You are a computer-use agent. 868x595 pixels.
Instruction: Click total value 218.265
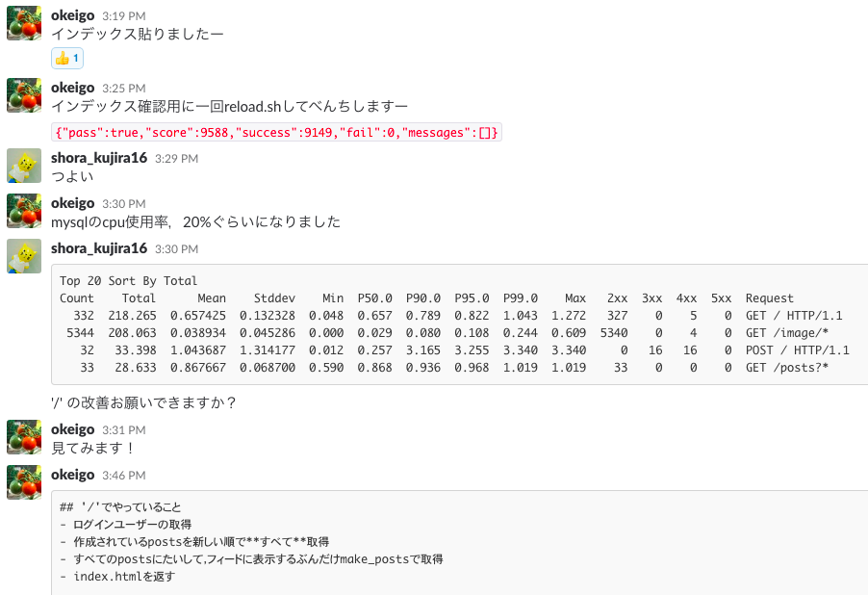[132, 315]
